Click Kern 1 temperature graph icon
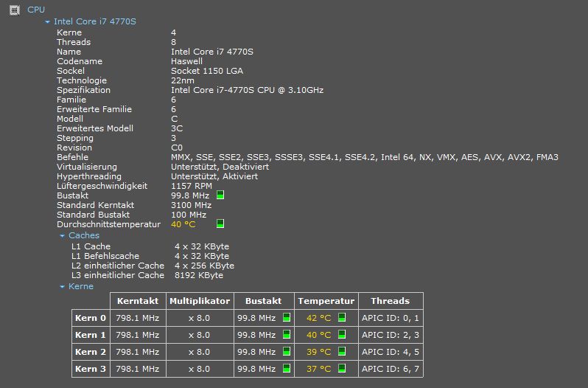This screenshot has height=388, width=588. 342,334
